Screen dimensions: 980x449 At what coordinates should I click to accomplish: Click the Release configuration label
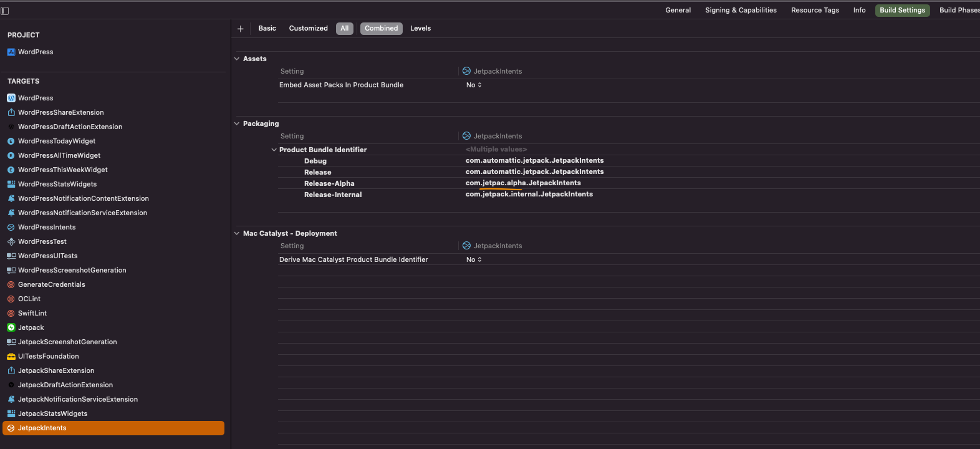point(318,172)
